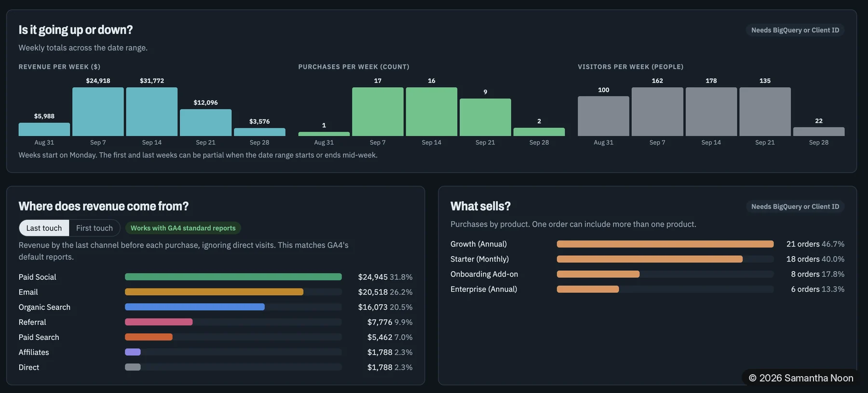Click the green Paid Social revenue bar
Screen dimensions: 868x393
pos(233,277)
